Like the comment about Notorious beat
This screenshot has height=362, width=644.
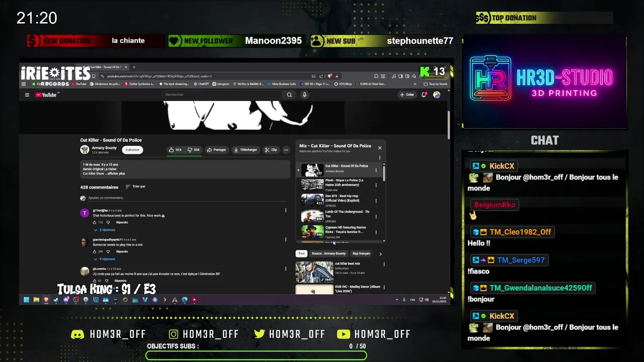[x=94, y=222]
